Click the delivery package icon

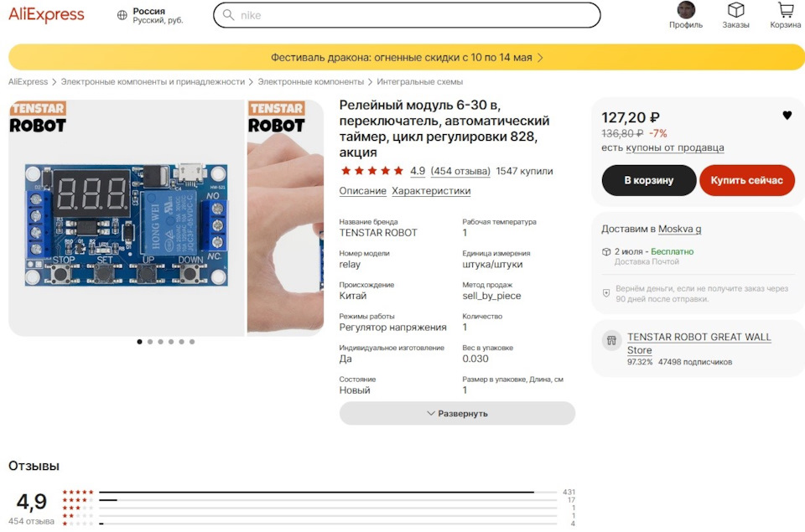pos(606,252)
